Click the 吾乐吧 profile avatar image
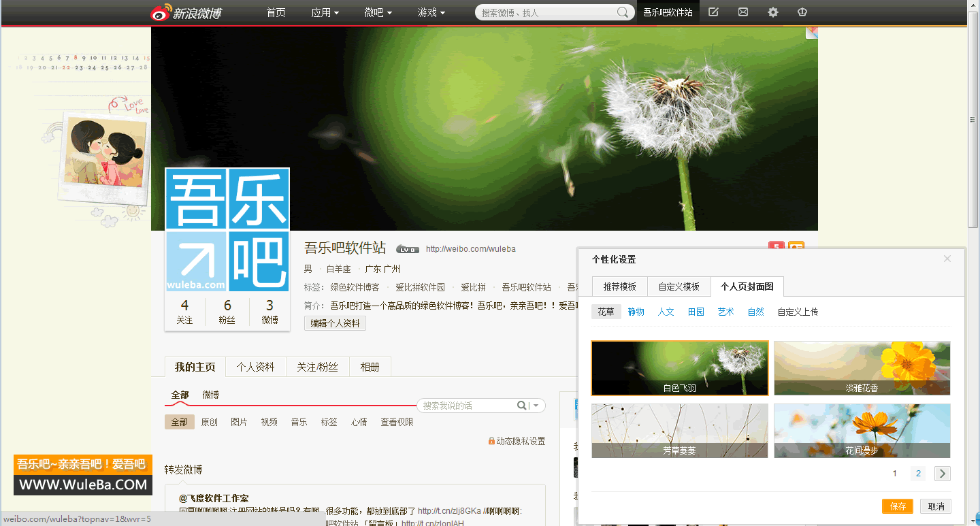Viewport: 980px width, 526px height. point(227,230)
